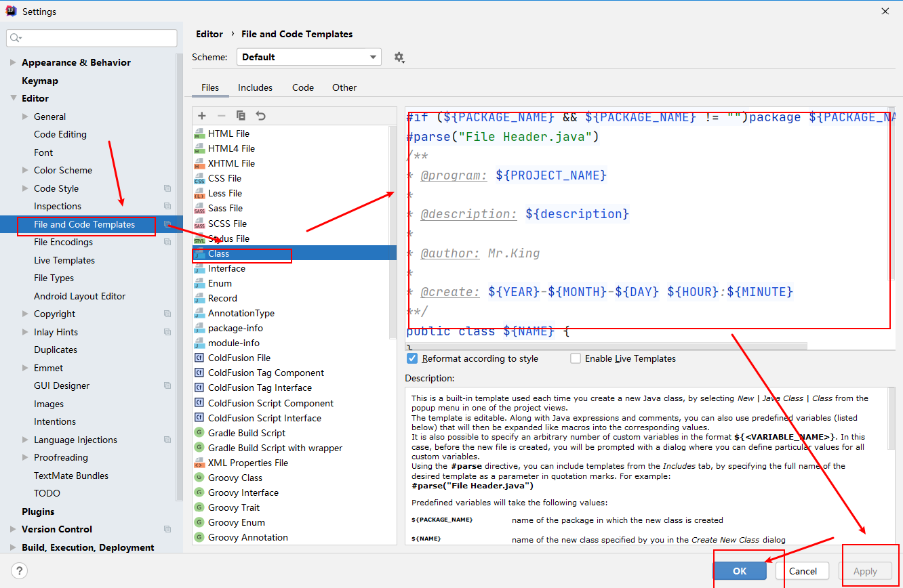This screenshot has height=588, width=903.
Task: Open the scheme gear settings icon
Action: point(399,57)
